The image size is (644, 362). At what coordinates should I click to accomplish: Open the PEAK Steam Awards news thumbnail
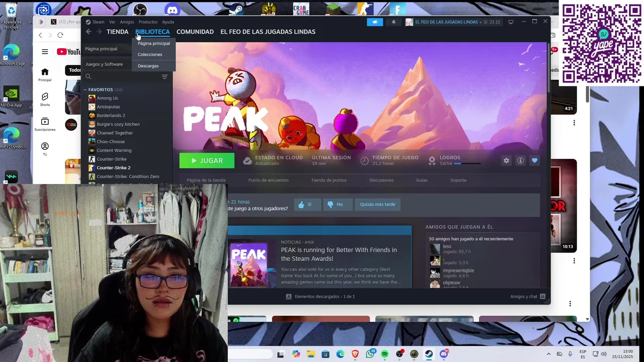coord(249,265)
